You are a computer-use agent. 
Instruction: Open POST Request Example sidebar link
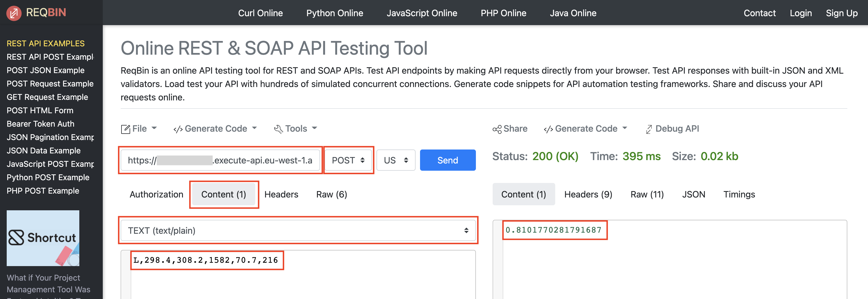[x=50, y=84]
